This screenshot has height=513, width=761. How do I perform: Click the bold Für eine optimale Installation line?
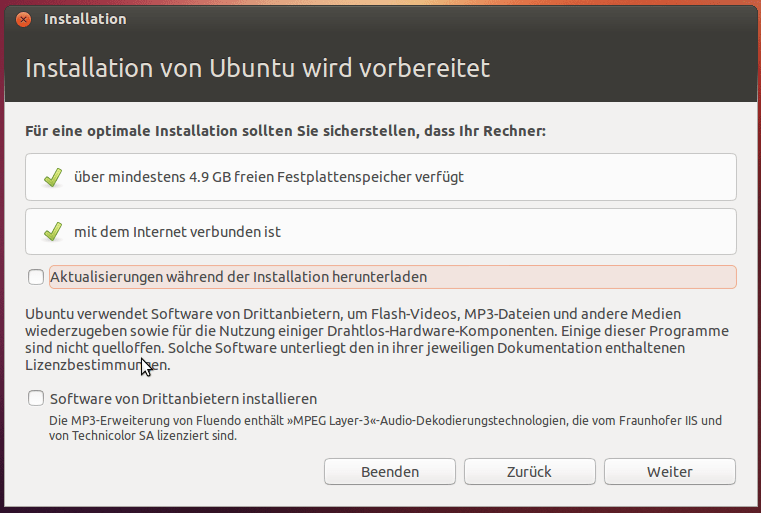pyautogui.click(x=285, y=131)
